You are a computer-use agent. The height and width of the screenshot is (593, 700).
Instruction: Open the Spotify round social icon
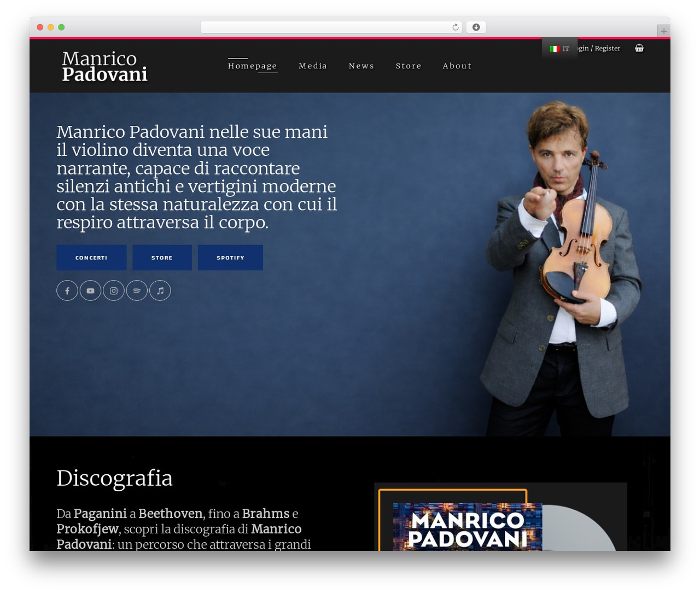[x=137, y=290]
